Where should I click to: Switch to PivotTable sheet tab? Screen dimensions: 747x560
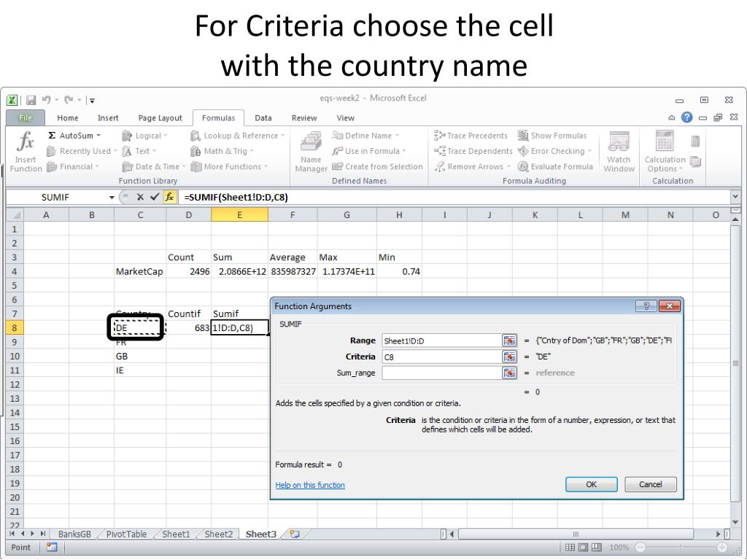click(x=126, y=534)
